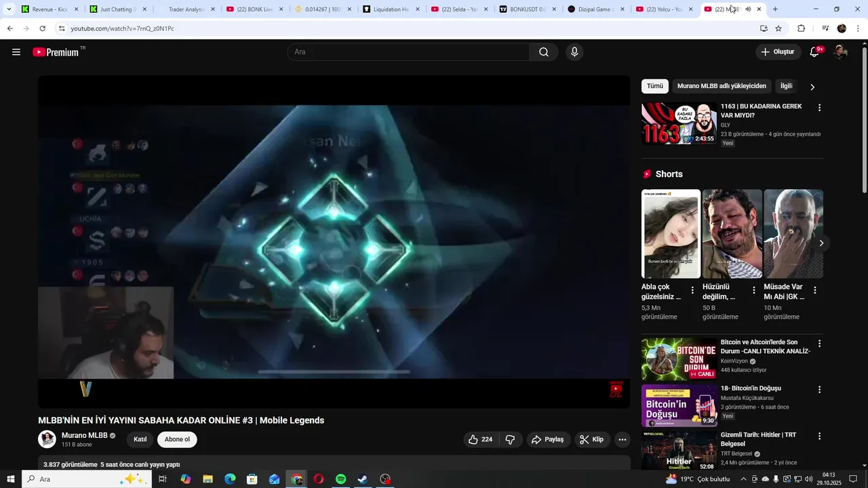The height and width of the screenshot is (488, 868).
Task: Open options for 18- Bitcoin'in Doğuşu video
Action: 819,390
